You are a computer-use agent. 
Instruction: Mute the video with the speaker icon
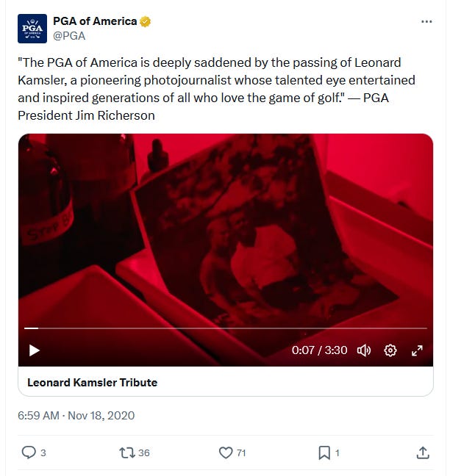(364, 350)
